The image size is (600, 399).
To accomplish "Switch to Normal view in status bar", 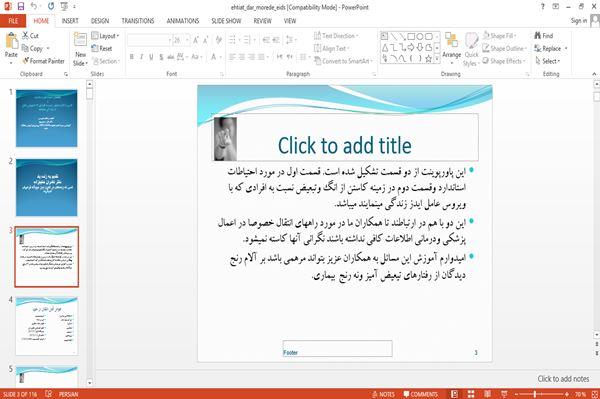I will pos(454,394).
